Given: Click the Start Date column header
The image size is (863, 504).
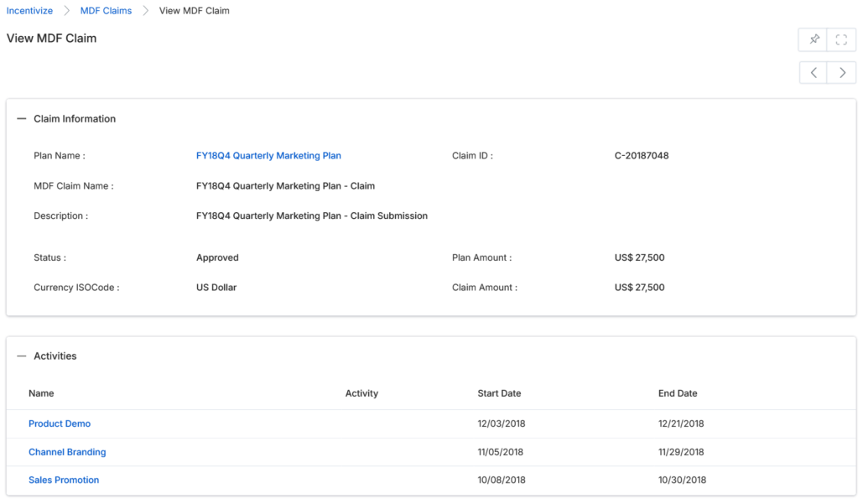Looking at the screenshot, I should (499, 393).
